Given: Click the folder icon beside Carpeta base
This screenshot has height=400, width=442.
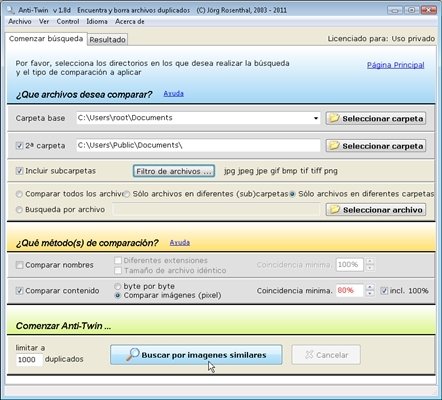Looking at the screenshot, I should coord(334,118).
